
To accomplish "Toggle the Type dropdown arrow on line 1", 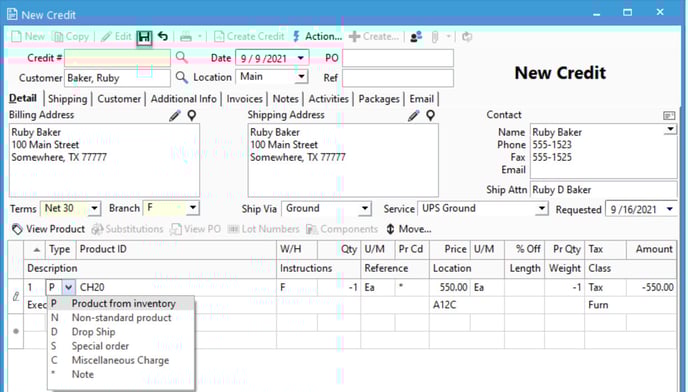I will [68, 288].
